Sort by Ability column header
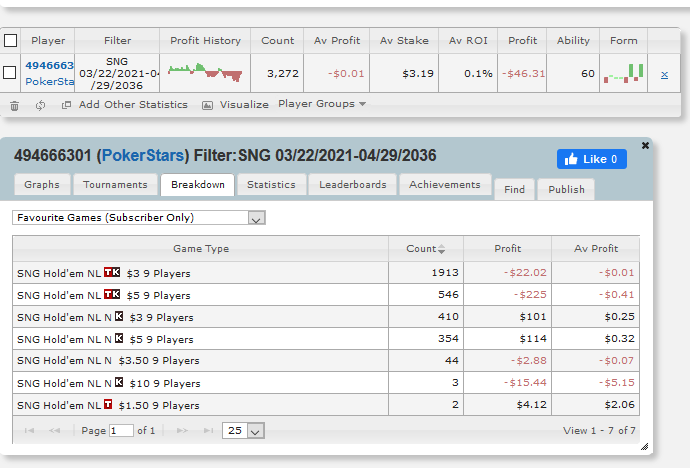Image resolution: width=690 pixels, height=468 pixels. click(573, 40)
